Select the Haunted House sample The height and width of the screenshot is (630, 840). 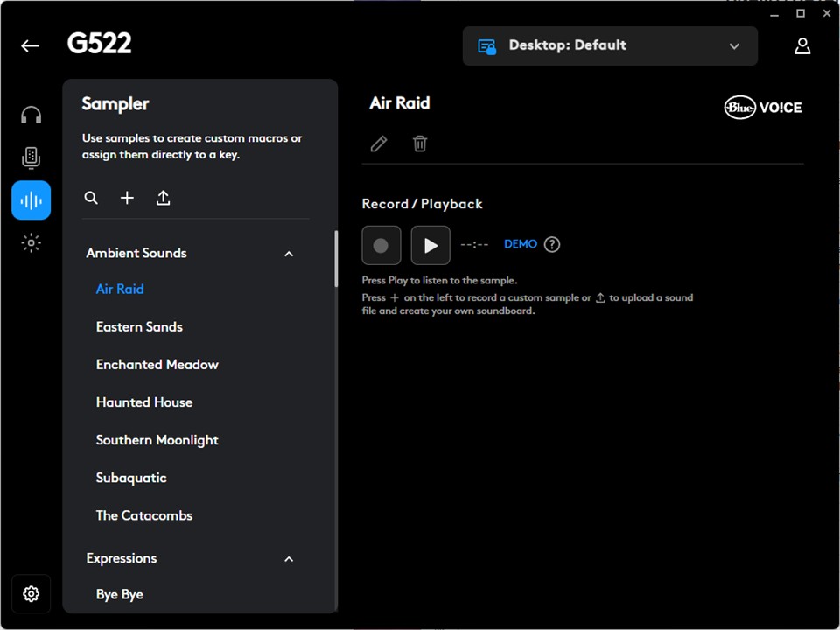144,402
